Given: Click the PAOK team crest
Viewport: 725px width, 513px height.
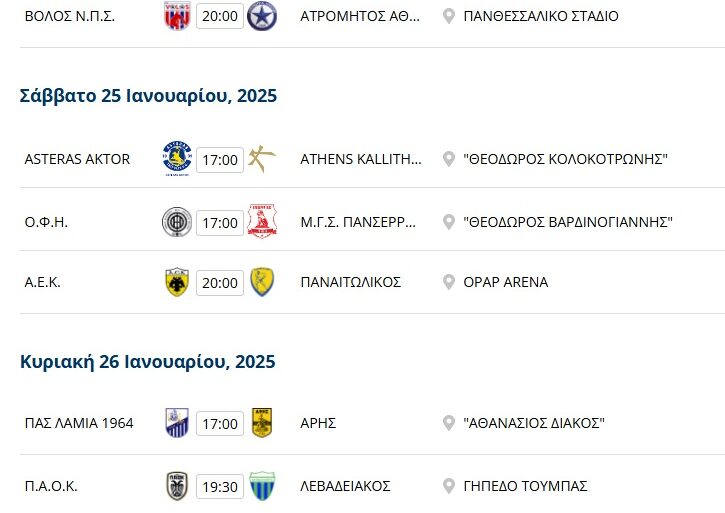Looking at the screenshot, I should [176, 486].
